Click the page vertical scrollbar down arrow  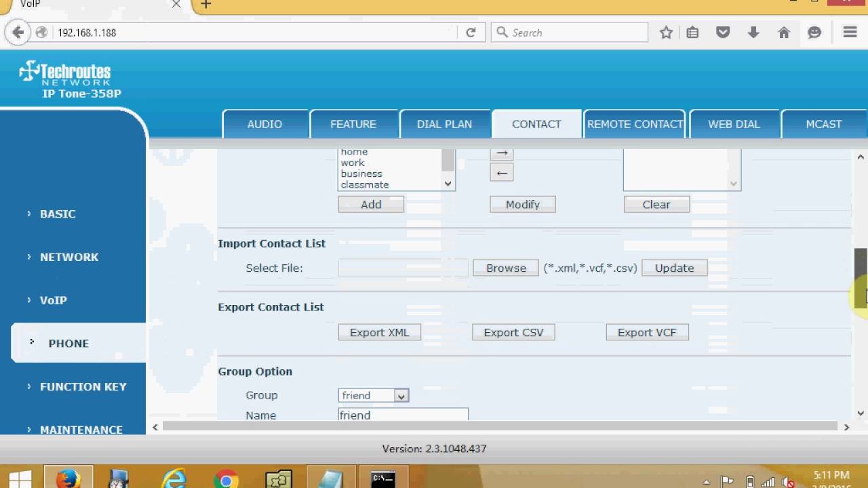861,413
